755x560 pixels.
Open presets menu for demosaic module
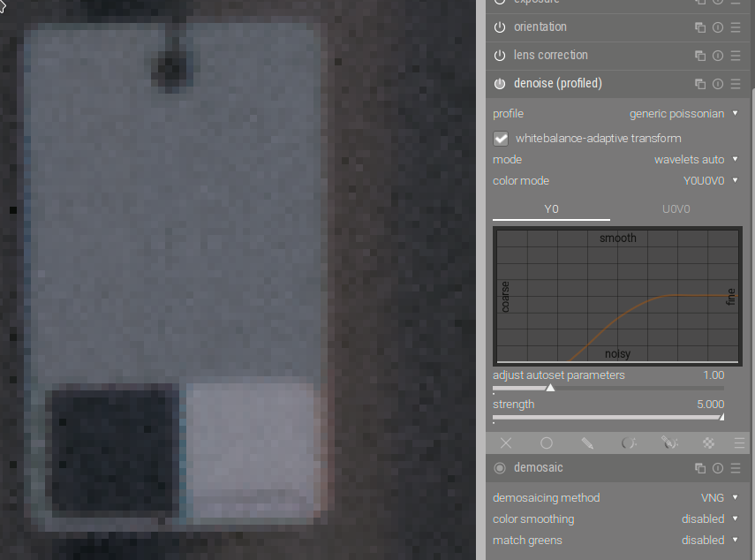736,468
